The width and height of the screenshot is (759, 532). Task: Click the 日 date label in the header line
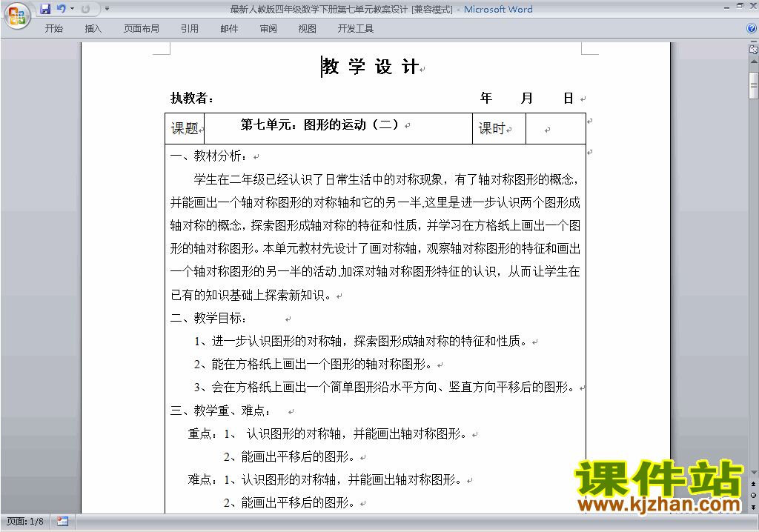pyautogui.click(x=569, y=99)
